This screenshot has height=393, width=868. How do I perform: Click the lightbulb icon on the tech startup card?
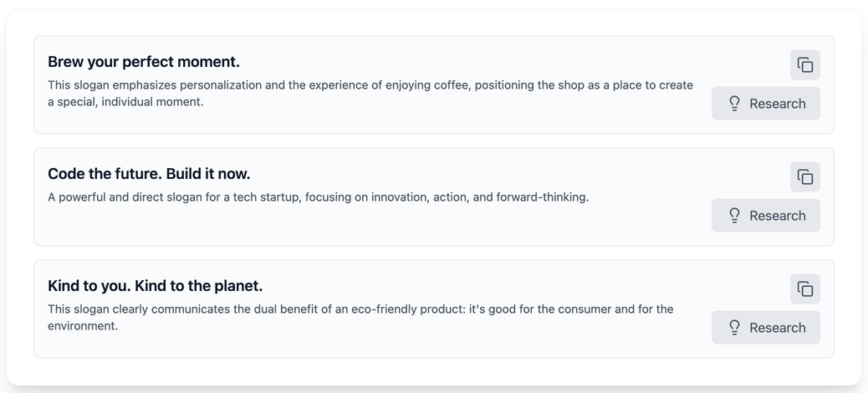pyautogui.click(x=734, y=216)
